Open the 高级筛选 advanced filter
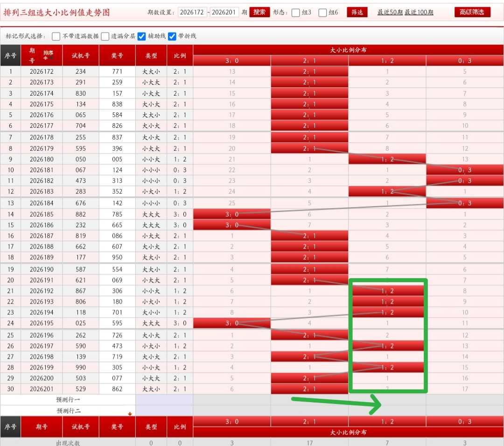This screenshot has width=504, height=446. pyautogui.click(x=472, y=12)
